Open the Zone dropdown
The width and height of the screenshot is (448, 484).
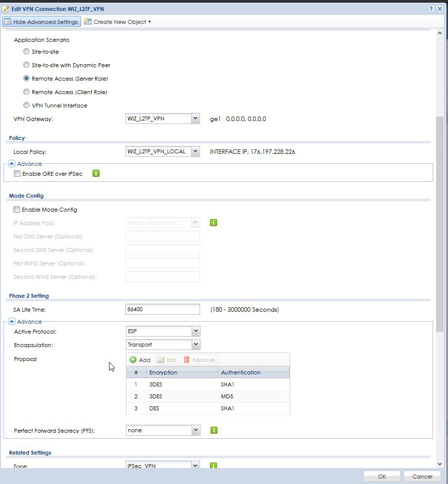195,465
